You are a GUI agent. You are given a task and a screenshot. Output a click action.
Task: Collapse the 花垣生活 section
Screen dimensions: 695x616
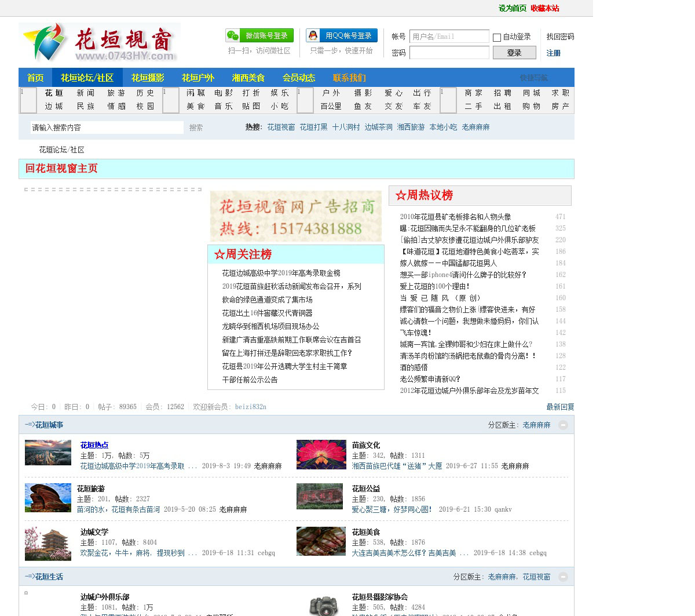[x=563, y=577]
